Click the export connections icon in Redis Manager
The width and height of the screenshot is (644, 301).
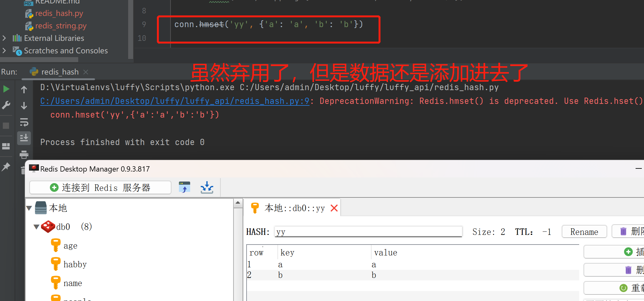click(x=207, y=187)
